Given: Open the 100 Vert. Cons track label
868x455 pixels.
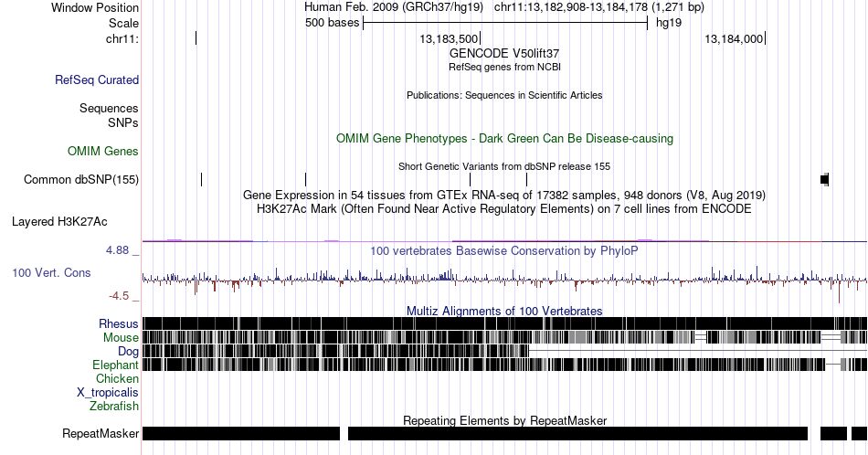Looking at the screenshot, I should (51, 272).
